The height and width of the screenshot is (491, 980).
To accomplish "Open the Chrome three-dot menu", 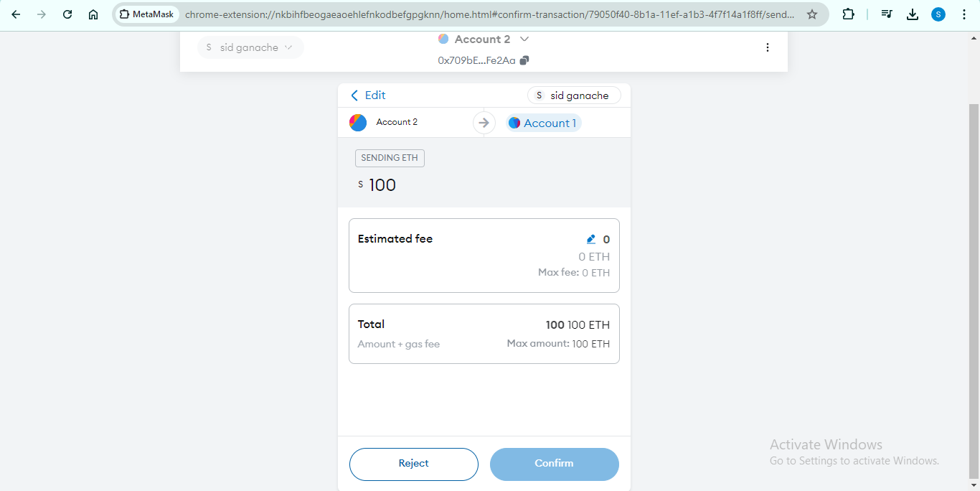I will [x=964, y=14].
